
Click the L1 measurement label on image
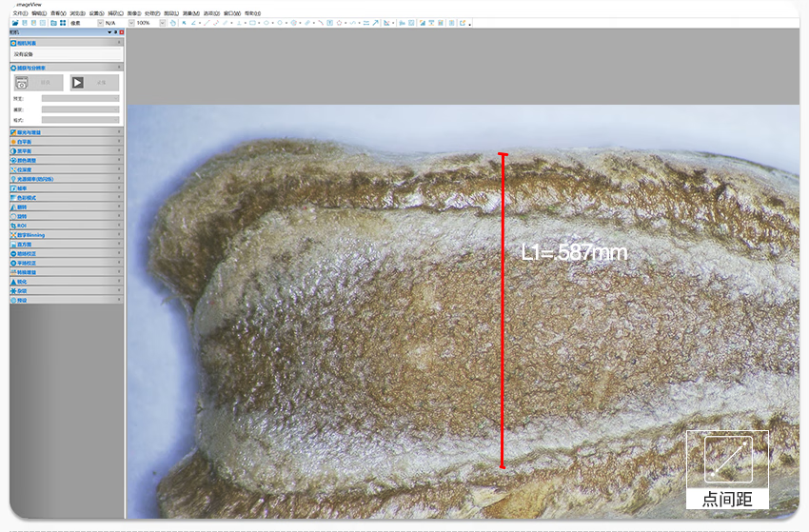[574, 253]
